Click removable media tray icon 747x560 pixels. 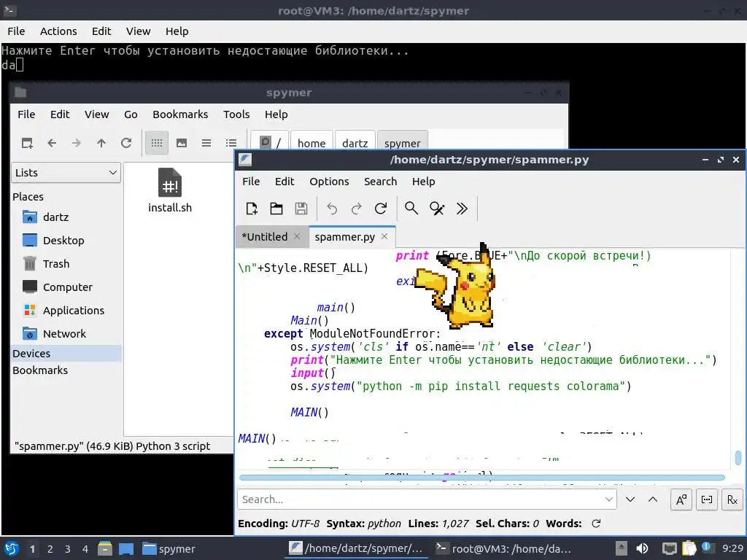(x=621, y=548)
